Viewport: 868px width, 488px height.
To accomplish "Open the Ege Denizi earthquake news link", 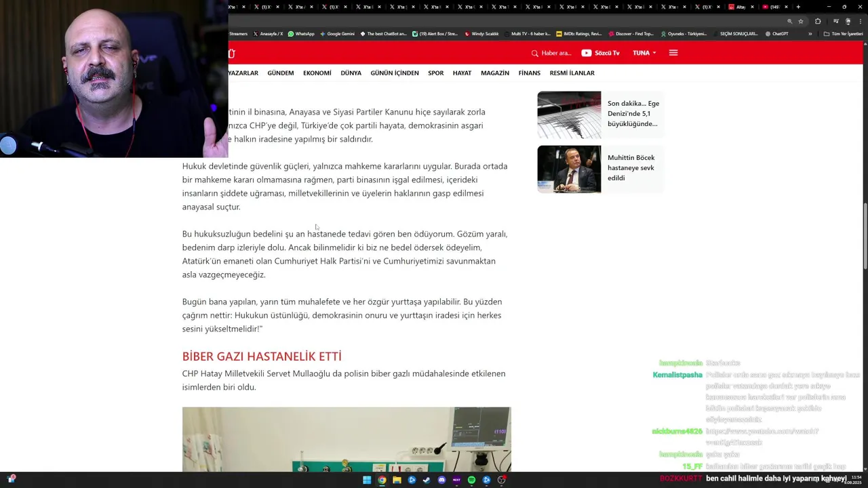I will 633,114.
